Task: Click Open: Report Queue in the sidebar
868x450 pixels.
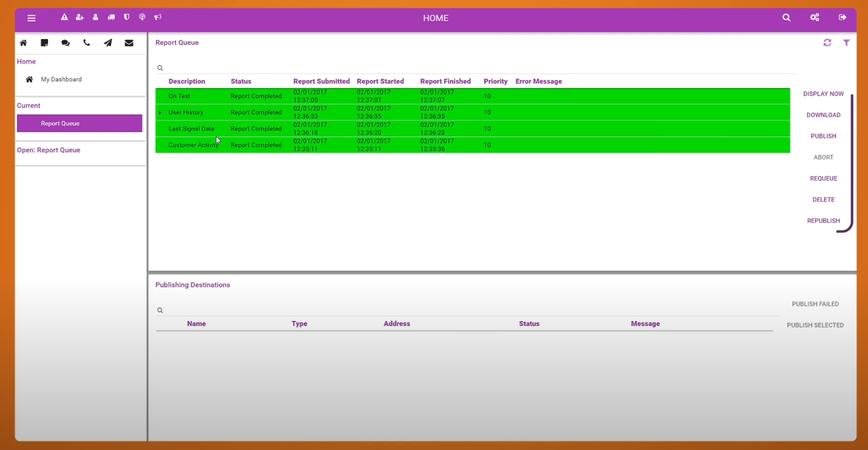Action: pos(49,150)
